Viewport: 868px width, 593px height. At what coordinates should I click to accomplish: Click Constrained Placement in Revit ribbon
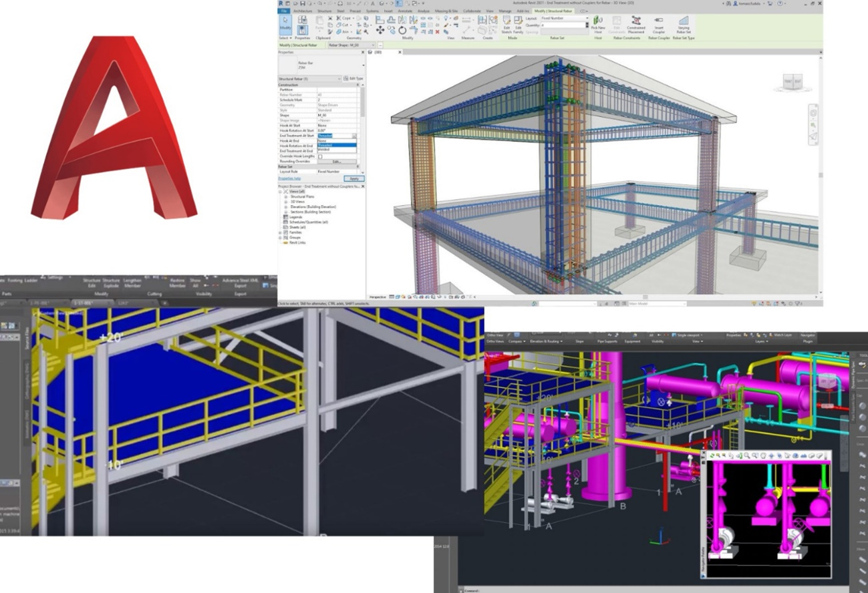tap(635, 25)
